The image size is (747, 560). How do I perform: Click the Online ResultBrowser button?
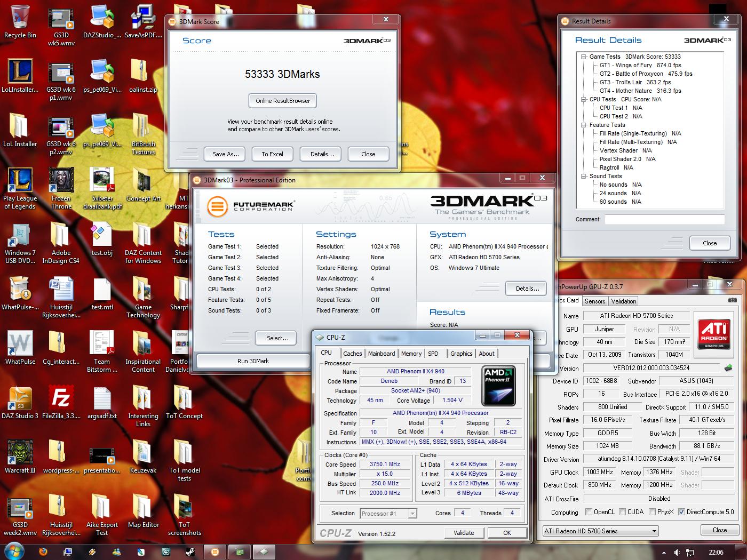point(283,101)
